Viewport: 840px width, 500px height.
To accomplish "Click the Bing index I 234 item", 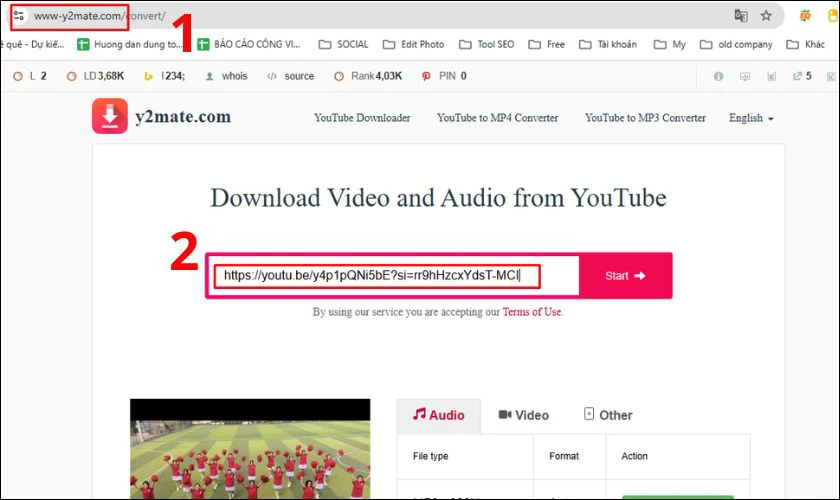I will pyautogui.click(x=164, y=76).
